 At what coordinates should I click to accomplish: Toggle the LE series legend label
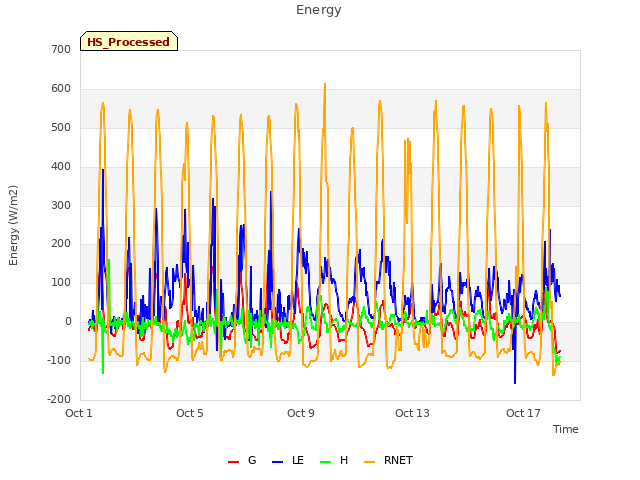click(298, 460)
